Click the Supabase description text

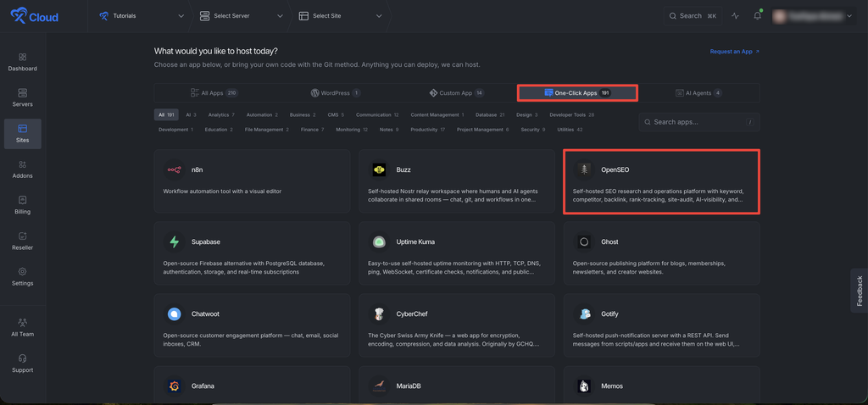(x=243, y=267)
